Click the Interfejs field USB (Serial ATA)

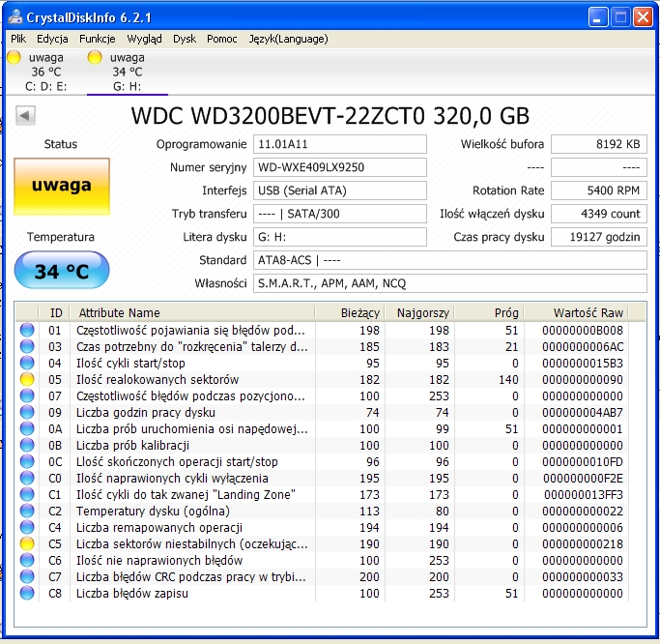point(340,190)
